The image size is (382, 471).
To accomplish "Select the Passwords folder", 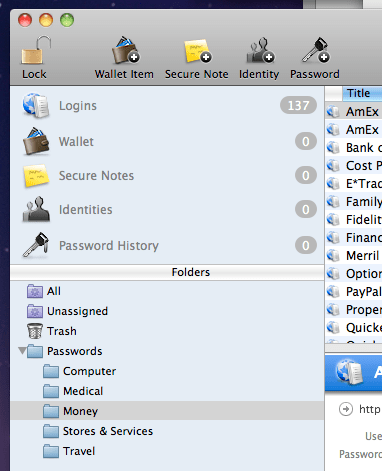I will click(x=167, y=351).
